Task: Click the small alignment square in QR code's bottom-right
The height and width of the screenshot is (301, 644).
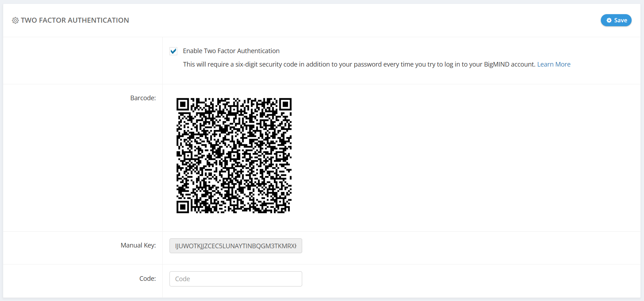Action: (280, 201)
